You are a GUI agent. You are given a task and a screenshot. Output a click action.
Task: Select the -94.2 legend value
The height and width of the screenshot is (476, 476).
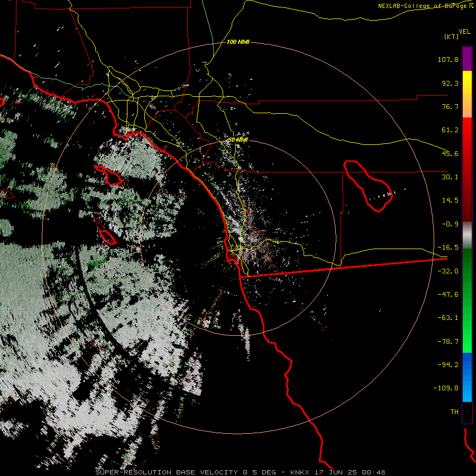point(448,365)
